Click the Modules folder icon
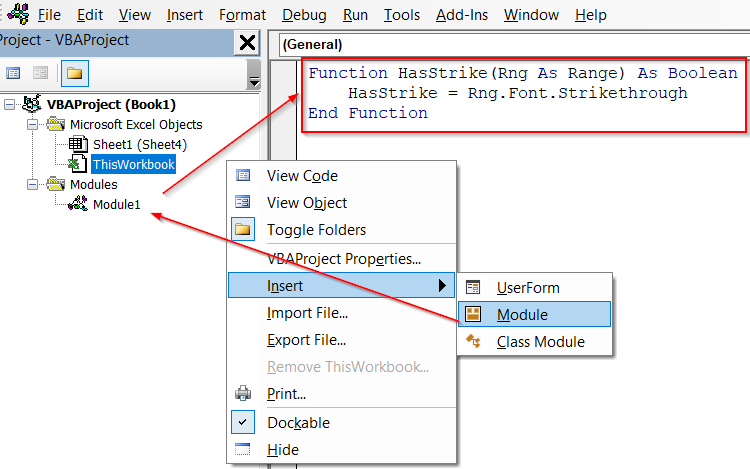Viewport: 750px width, 469px height. [x=55, y=184]
